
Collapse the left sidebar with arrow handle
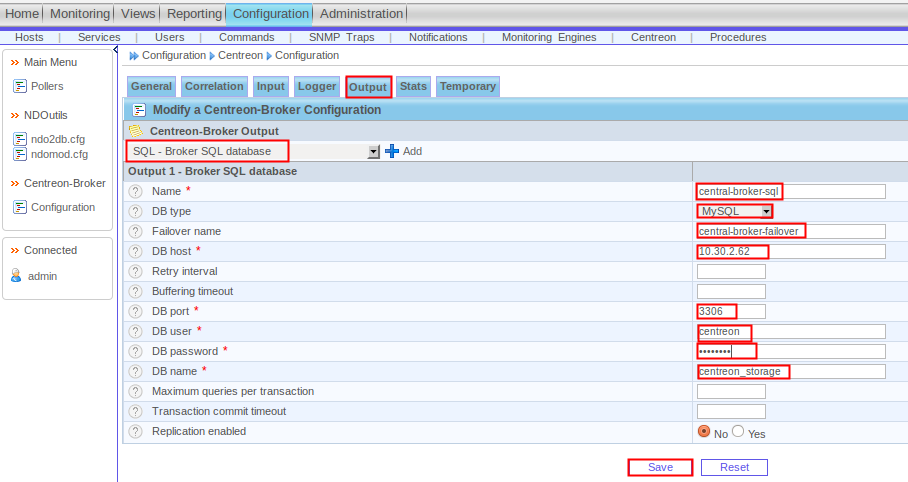[116, 49]
